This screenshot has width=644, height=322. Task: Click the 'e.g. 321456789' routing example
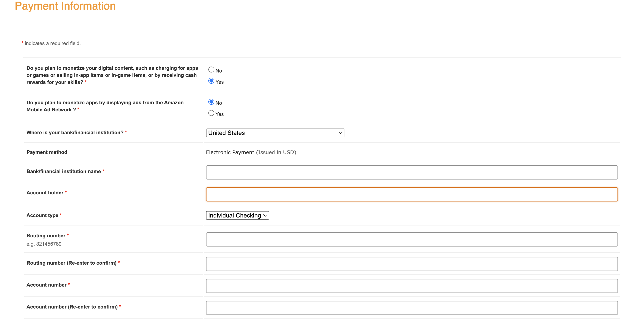pyautogui.click(x=44, y=244)
